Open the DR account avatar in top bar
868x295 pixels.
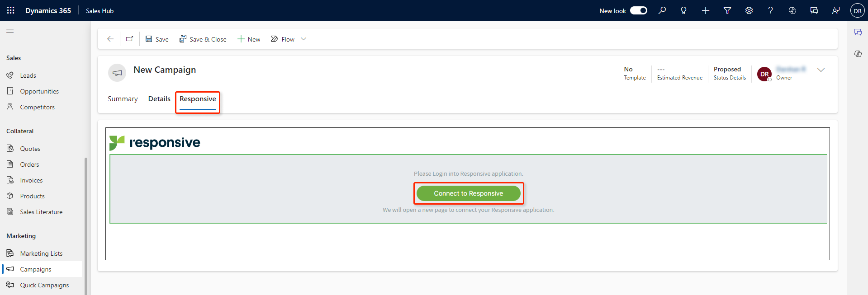[x=858, y=11]
